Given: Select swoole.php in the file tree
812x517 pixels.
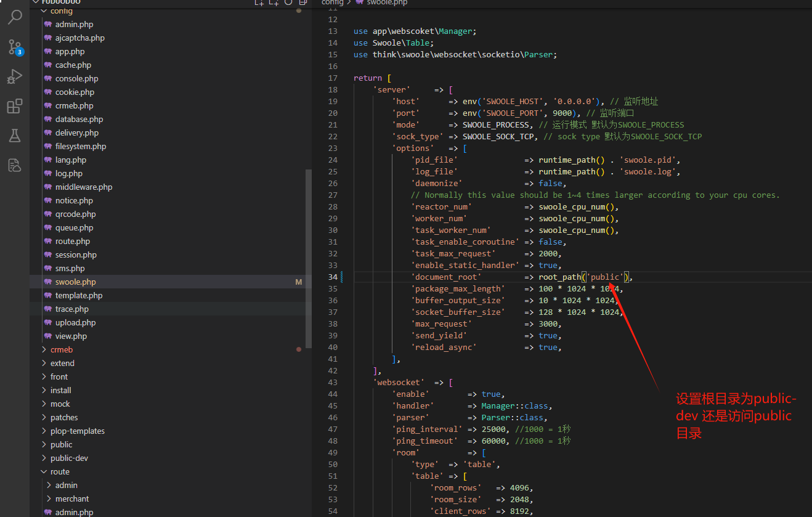Looking at the screenshot, I should click(x=76, y=282).
